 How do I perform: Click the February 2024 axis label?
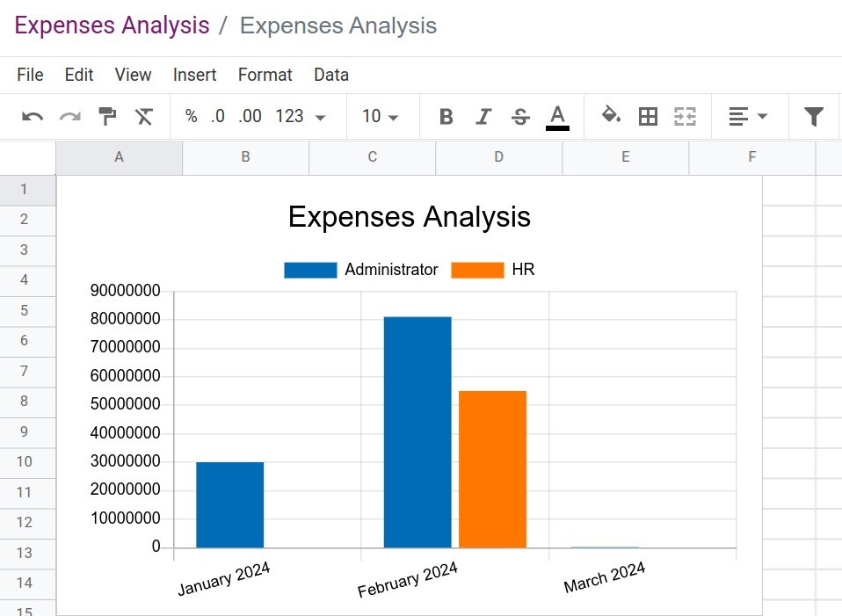408,579
